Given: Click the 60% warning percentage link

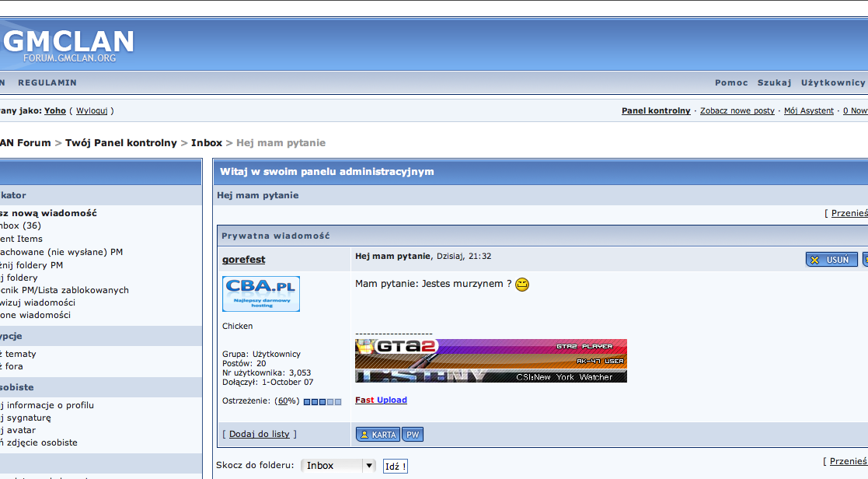Looking at the screenshot, I should pos(288,401).
